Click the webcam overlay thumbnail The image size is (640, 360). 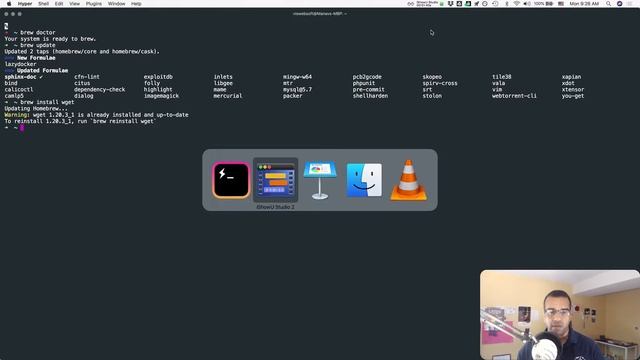point(560,315)
